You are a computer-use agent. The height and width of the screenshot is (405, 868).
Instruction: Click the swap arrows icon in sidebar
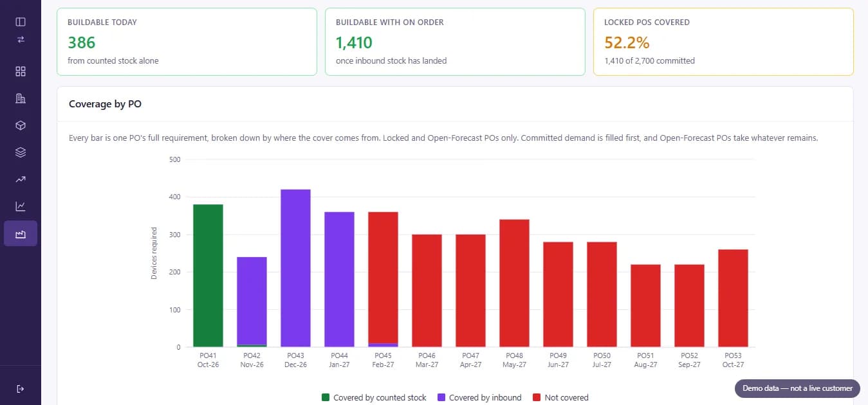pos(21,39)
